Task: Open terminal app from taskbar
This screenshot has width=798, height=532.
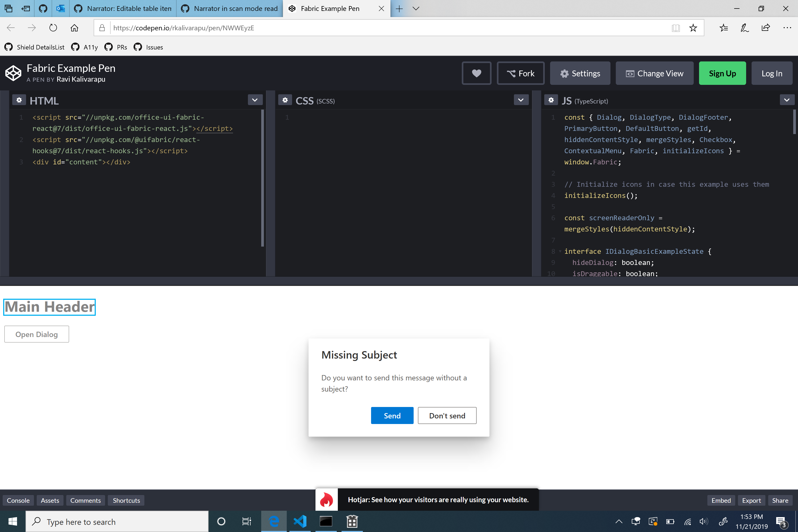Action: point(326,521)
